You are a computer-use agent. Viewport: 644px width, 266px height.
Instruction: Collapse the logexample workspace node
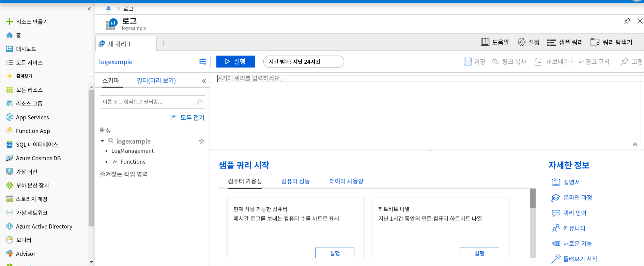click(102, 141)
